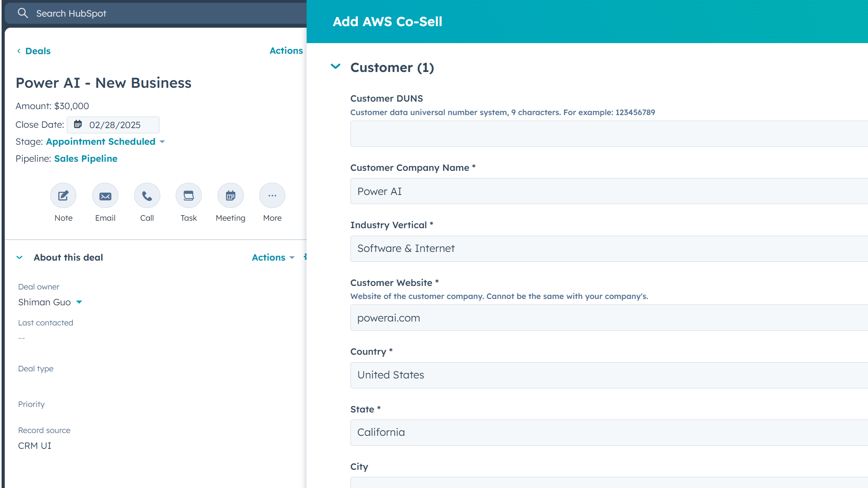Viewport: 868px width, 488px height.
Task: Open the top Actions menu
Action: coord(286,51)
